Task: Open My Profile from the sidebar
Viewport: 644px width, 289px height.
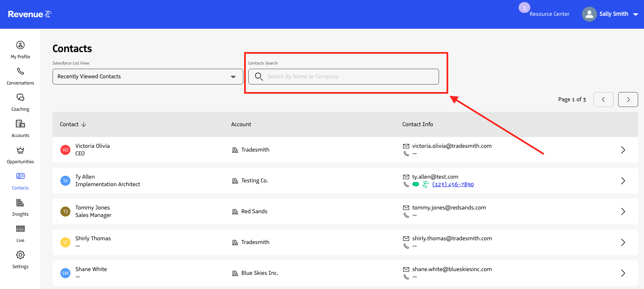Action: [20, 49]
